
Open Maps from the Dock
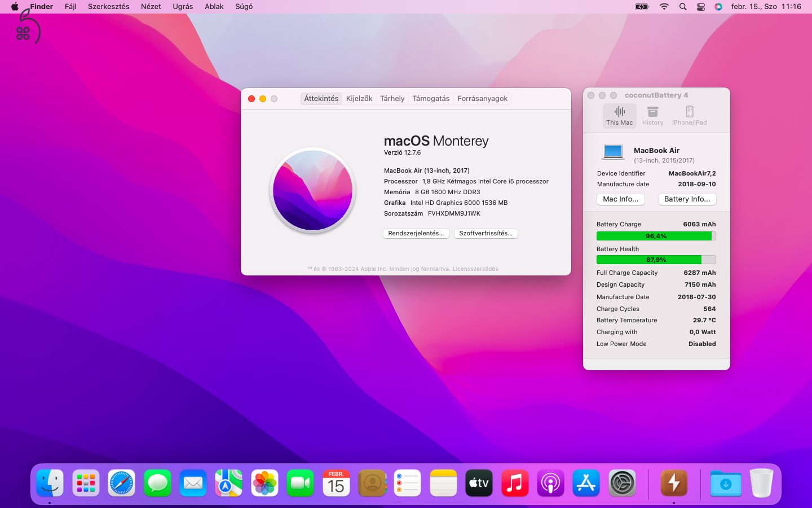pos(229,483)
